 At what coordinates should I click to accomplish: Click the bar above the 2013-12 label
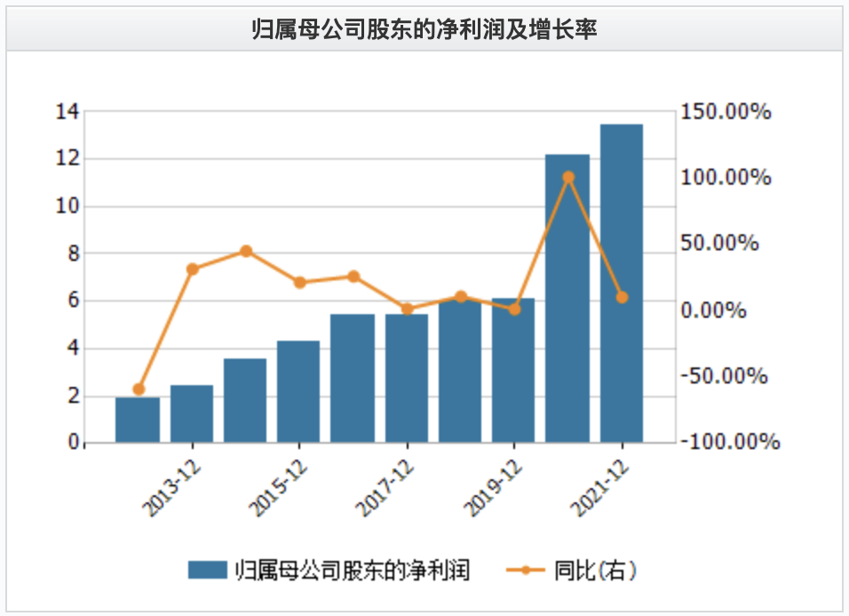tap(192, 414)
